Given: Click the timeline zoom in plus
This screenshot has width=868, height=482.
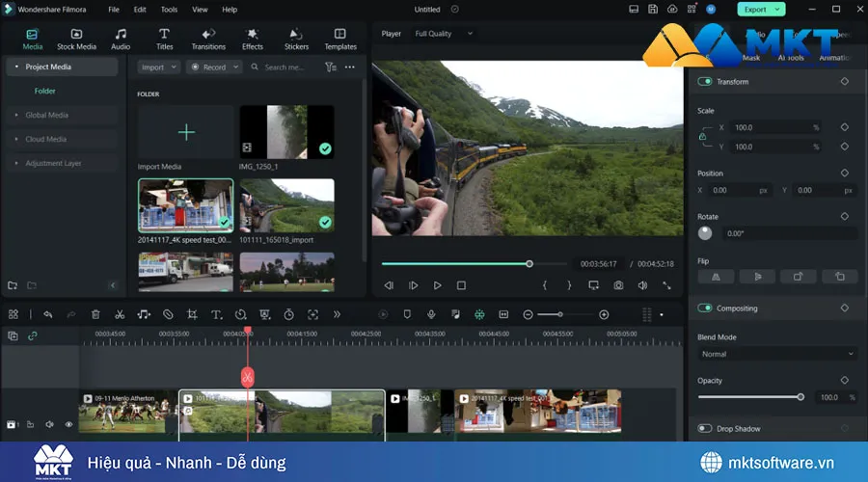Looking at the screenshot, I should pos(604,315).
